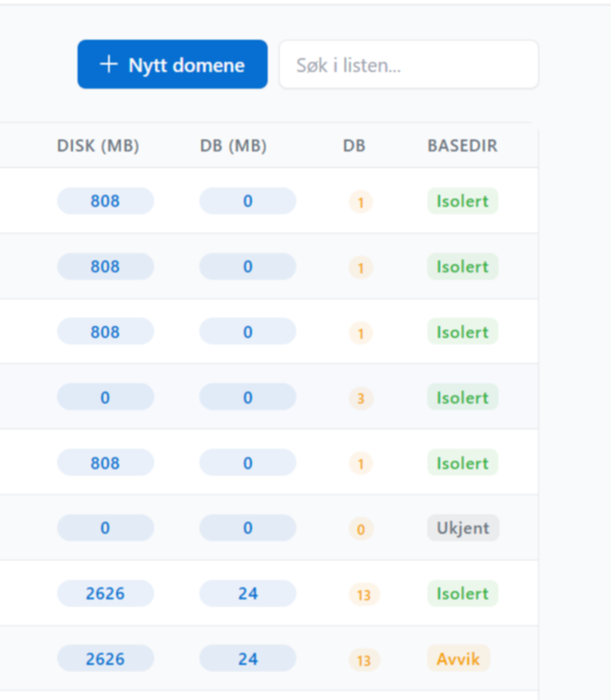Focus the 'Søk i listen...' search field
612x700 pixels.
[408, 65]
